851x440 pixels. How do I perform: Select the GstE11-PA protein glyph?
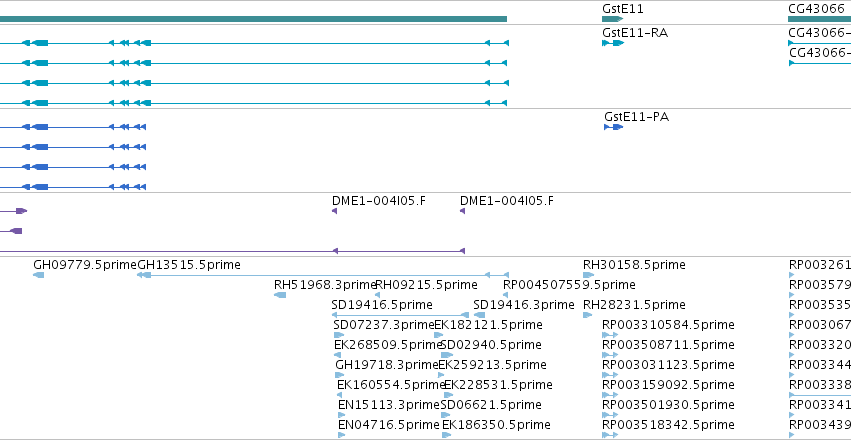click(614, 127)
